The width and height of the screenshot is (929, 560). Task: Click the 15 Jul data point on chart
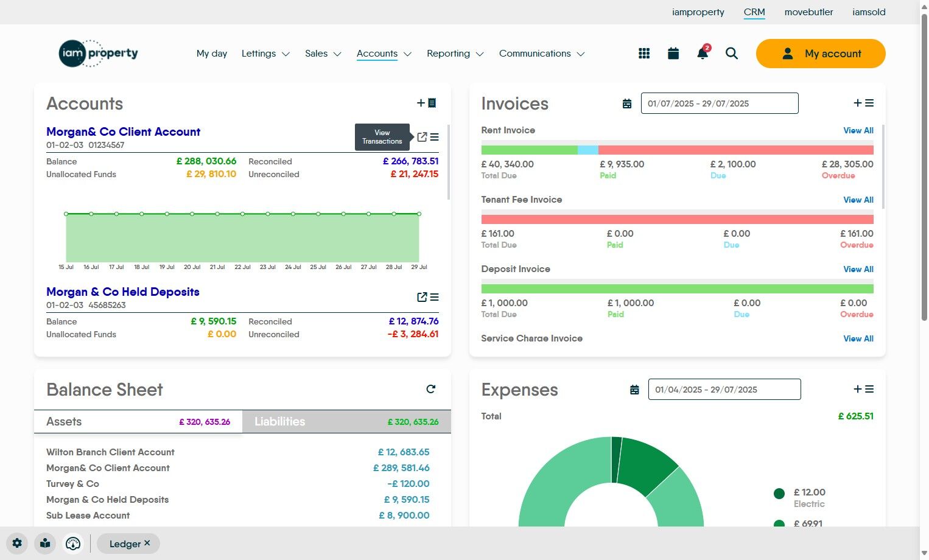[66, 214]
